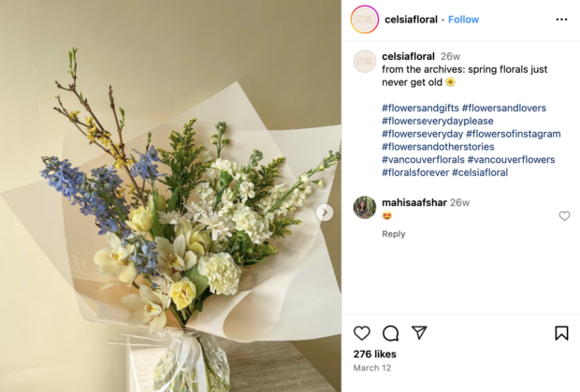Like the post with the heart icon
The height and width of the screenshot is (392, 580).
[x=362, y=333]
